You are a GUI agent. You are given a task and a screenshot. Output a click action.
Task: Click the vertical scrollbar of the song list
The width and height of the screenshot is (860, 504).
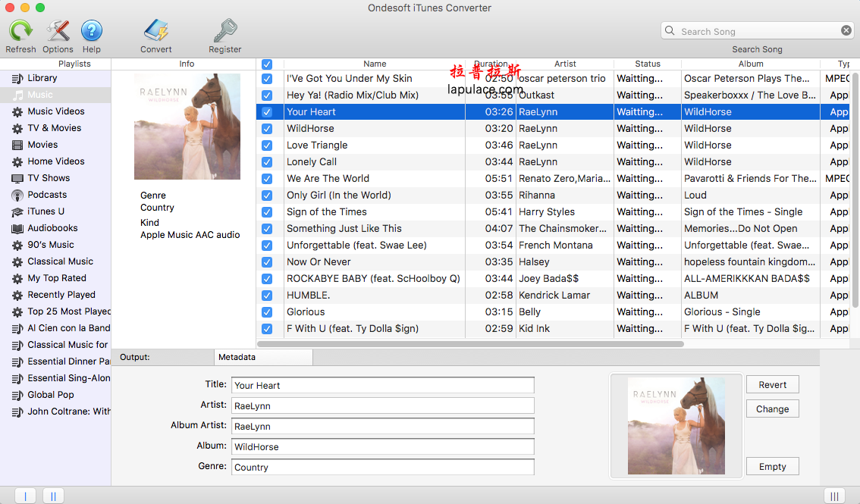pyautogui.click(x=855, y=189)
